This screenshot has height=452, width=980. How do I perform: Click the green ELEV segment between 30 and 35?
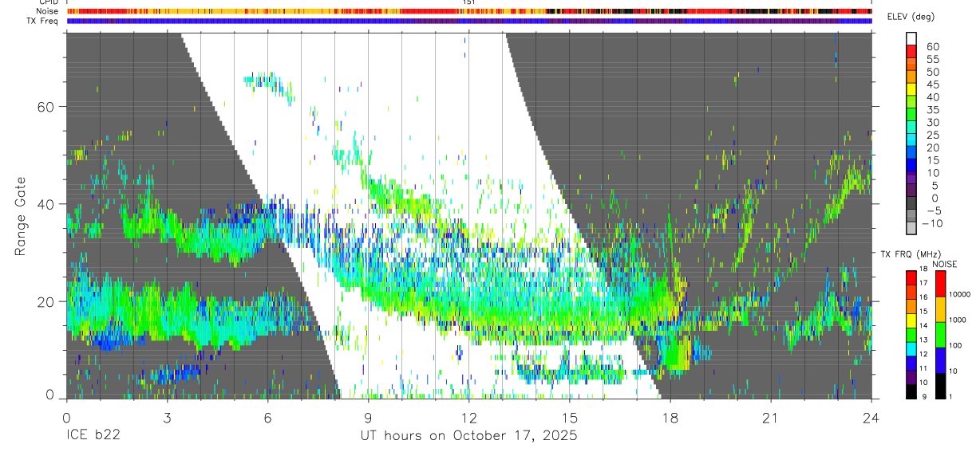pyautogui.click(x=911, y=114)
